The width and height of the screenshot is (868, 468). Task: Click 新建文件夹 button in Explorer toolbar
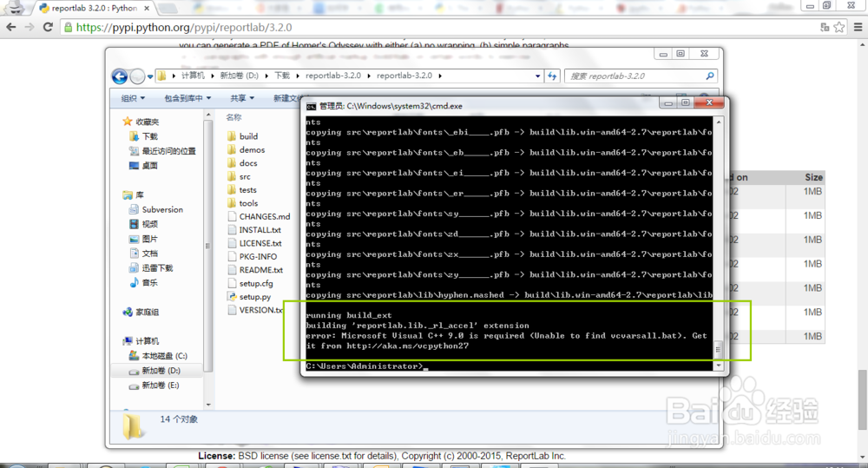(286, 98)
